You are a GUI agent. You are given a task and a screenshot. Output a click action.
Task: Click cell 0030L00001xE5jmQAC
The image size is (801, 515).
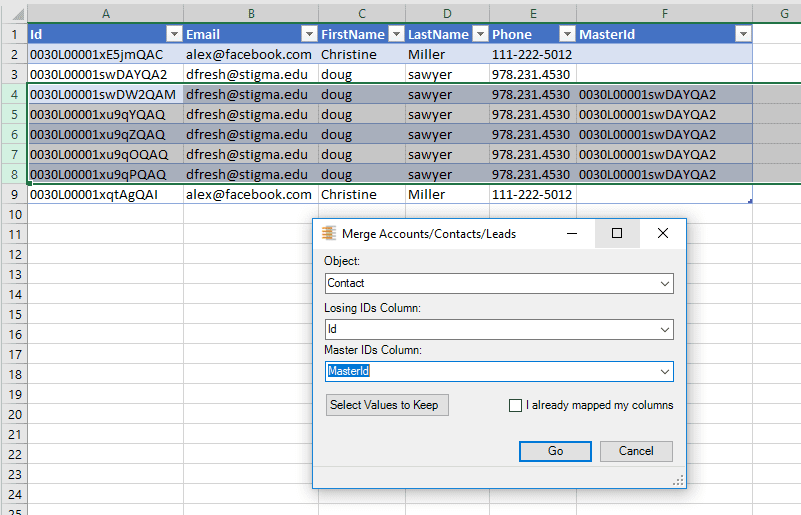pos(106,54)
